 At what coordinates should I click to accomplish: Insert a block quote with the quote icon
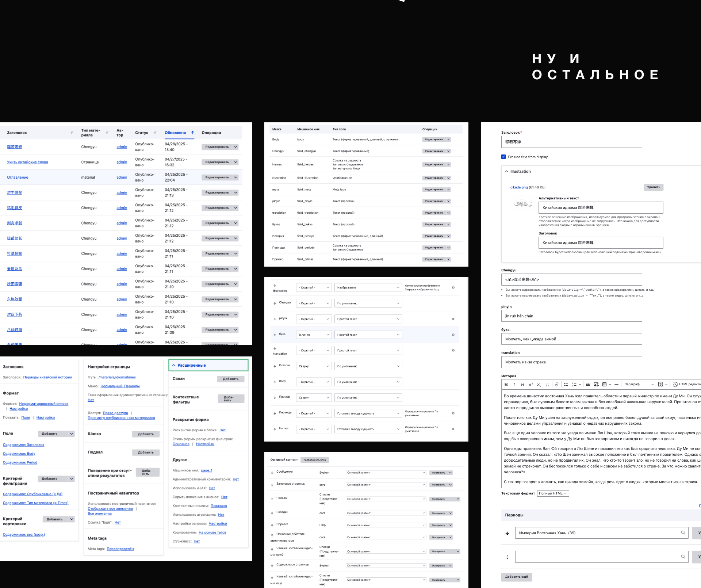(588, 384)
